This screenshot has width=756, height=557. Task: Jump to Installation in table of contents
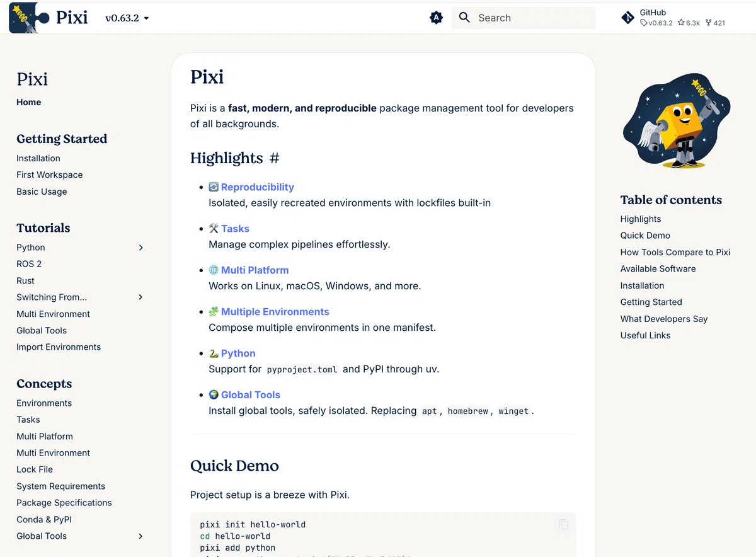(643, 285)
